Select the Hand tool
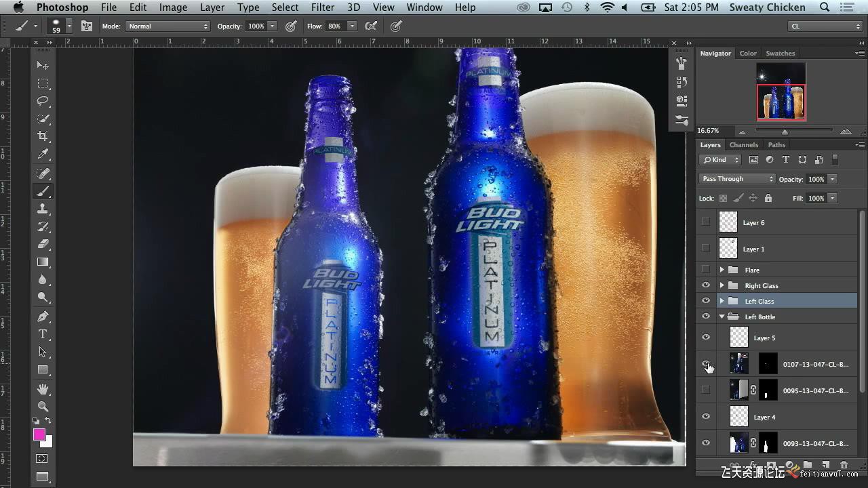 point(43,389)
